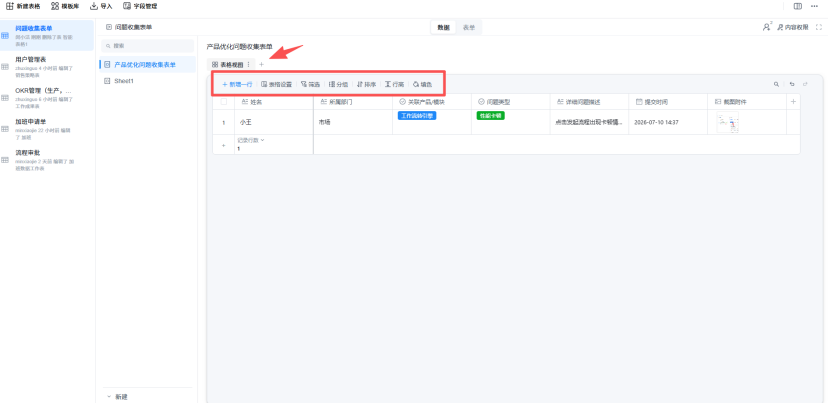The height and width of the screenshot is (404, 828).
Task: Click the 搜索 search field in sheet panel
Action: coord(147,46)
